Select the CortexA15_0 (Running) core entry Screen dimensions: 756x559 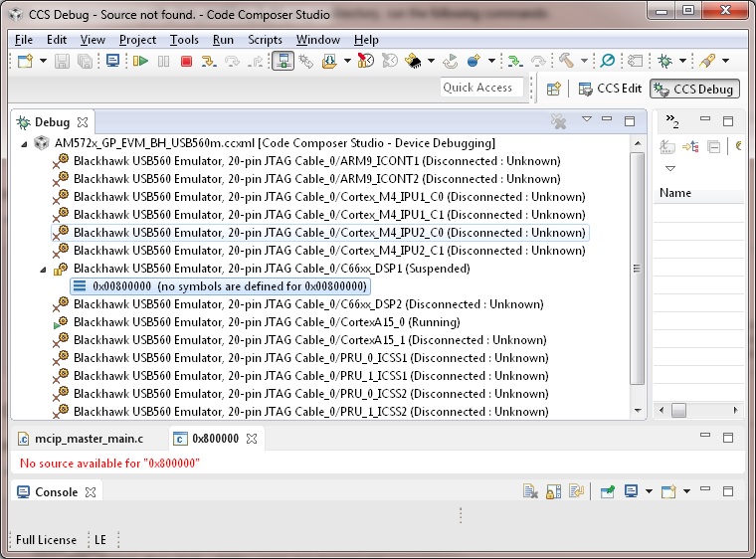(266, 322)
